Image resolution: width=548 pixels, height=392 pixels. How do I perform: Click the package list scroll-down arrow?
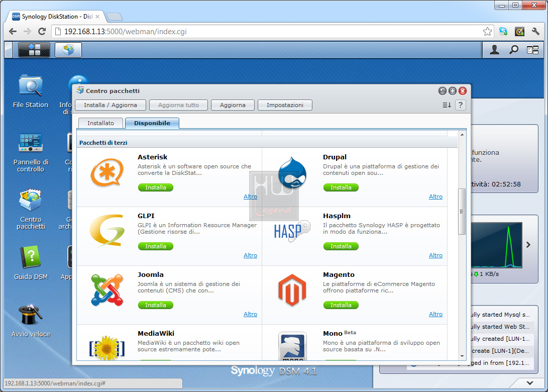coord(462,356)
